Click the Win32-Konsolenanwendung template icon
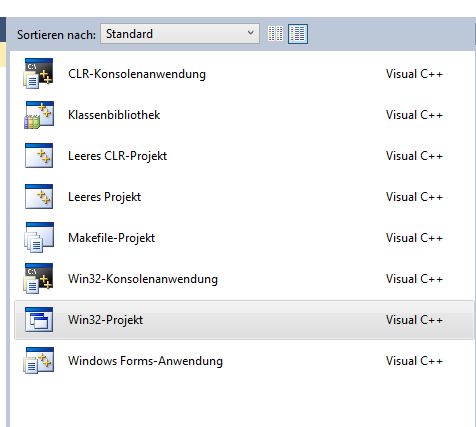 38,279
